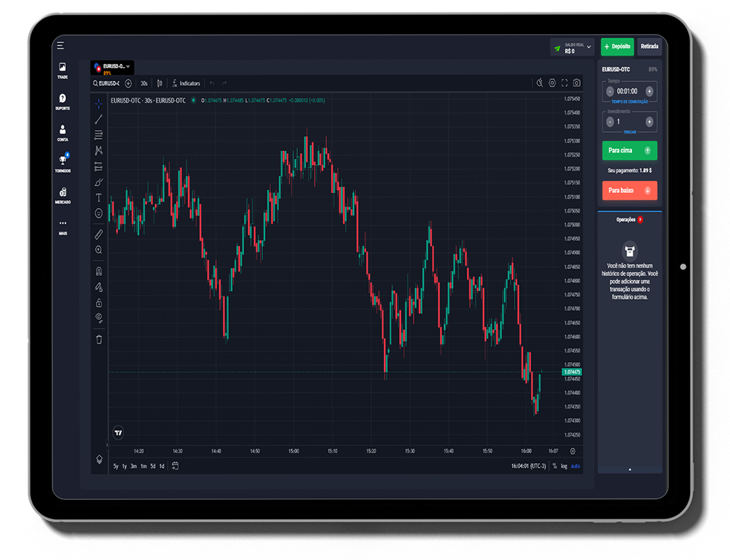
Task: Select the text annotation tool
Action: pyautogui.click(x=99, y=198)
